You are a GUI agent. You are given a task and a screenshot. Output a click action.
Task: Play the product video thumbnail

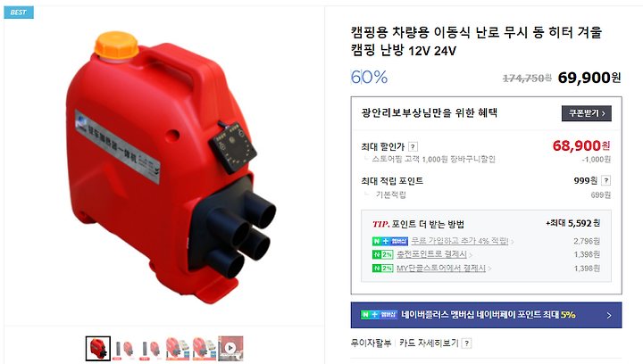click(230, 349)
